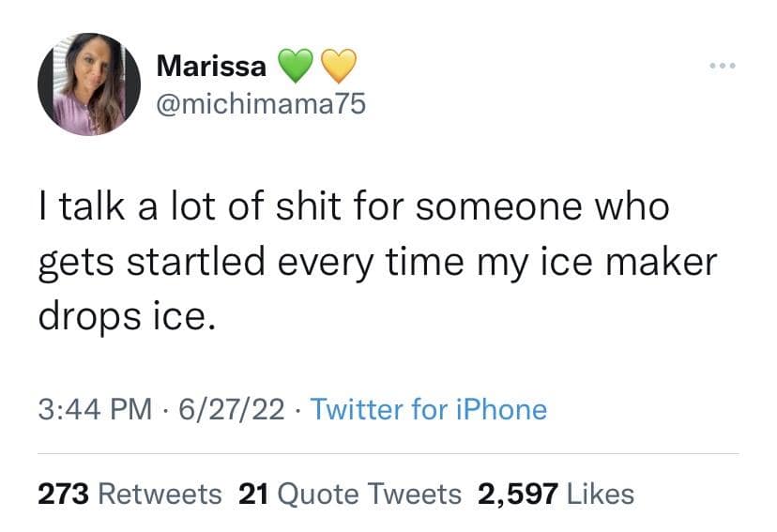The height and width of the screenshot is (532, 777).
Task: Click the display name Marissa
Action: click(x=211, y=66)
